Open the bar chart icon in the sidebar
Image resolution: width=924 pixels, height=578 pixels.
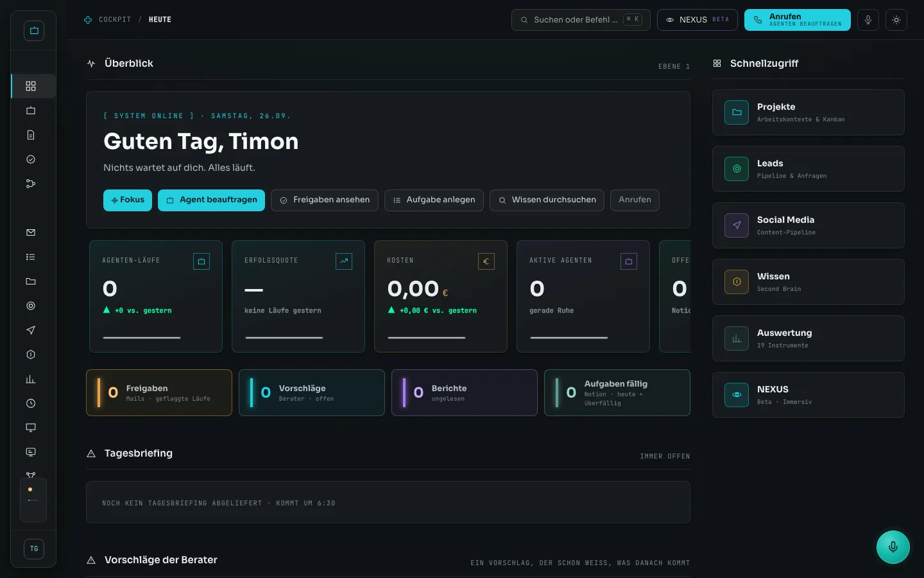31,379
